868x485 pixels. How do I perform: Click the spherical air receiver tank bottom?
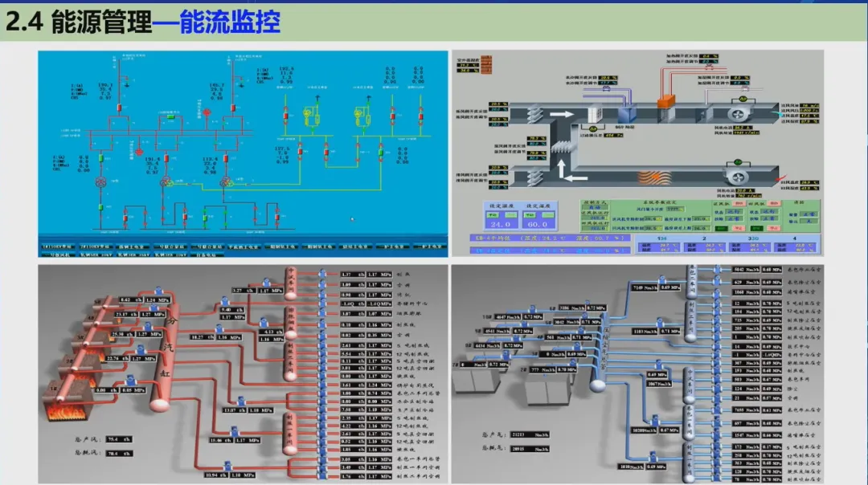point(597,385)
